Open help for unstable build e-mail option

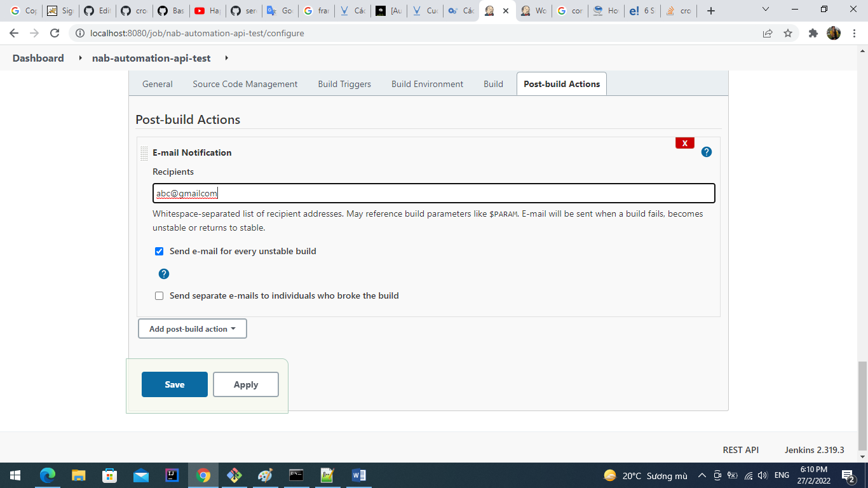point(163,274)
